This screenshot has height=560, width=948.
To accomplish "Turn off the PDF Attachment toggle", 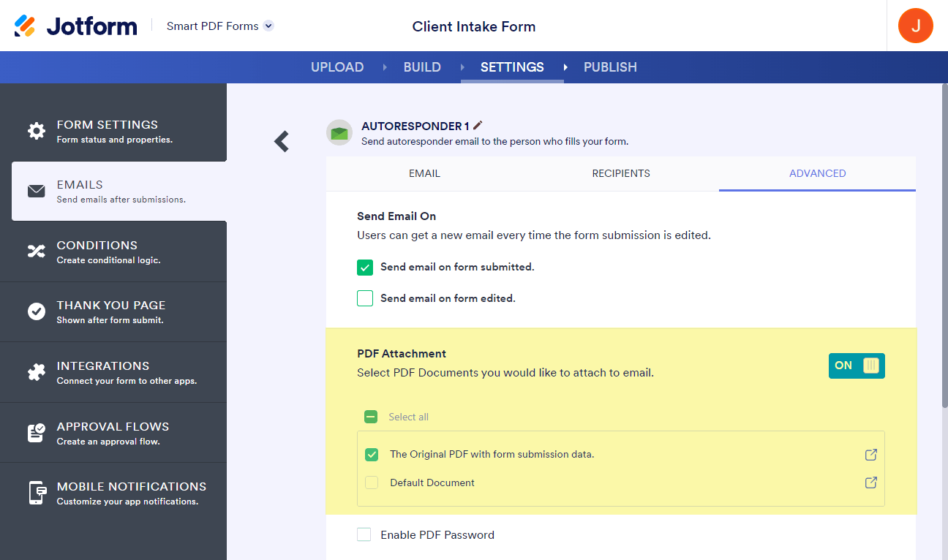I will click(x=857, y=366).
